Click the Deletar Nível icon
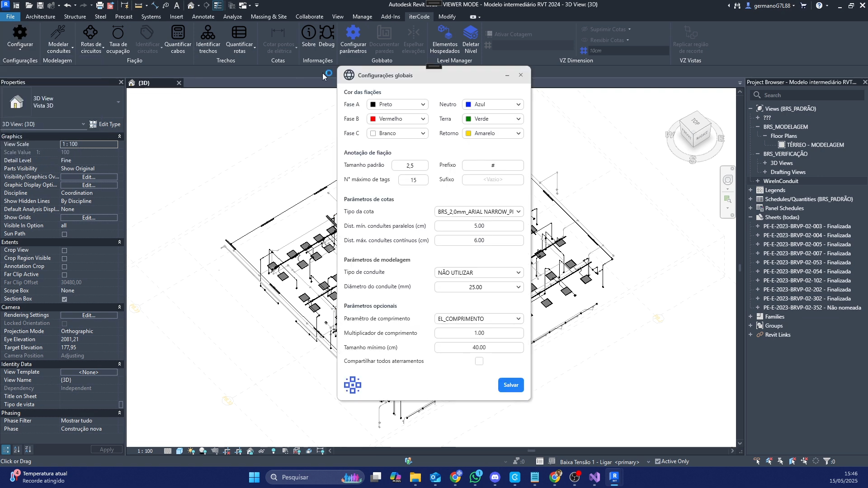The height and width of the screenshot is (488, 868). (471, 33)
